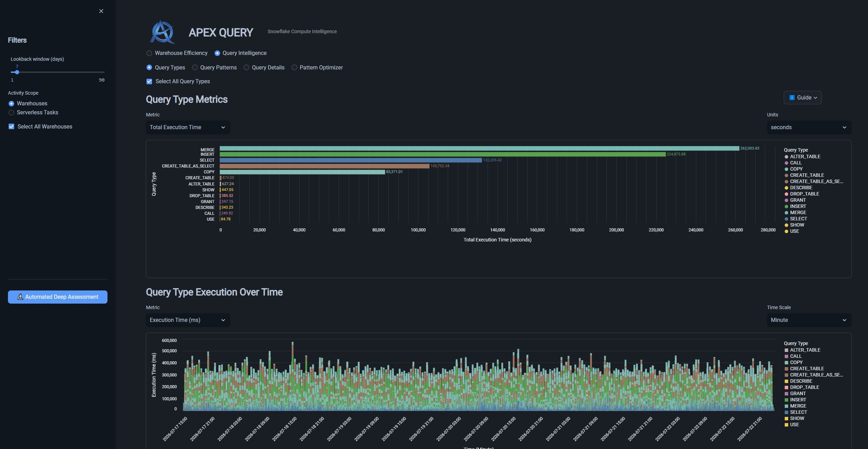Viewport: 868px width, 449px height.
Task: Click the COPY value label 83,371.01
Action: pos(394,172)
